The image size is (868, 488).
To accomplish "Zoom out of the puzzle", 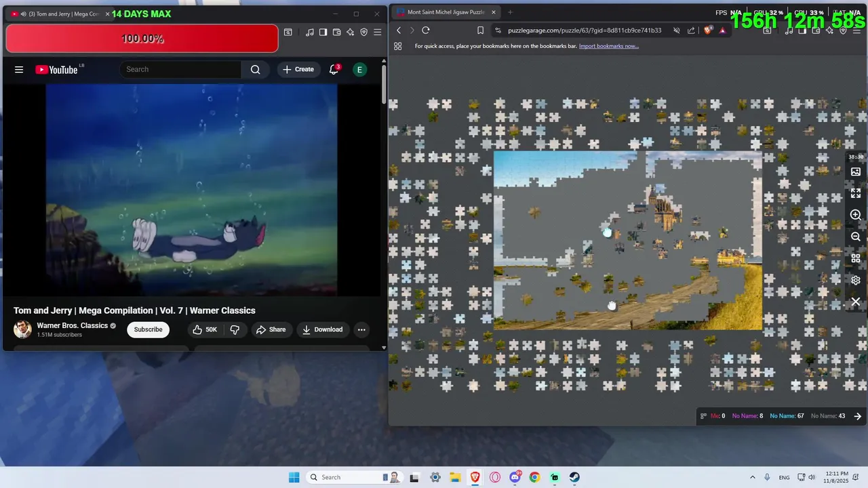I will tap(856, 237).
